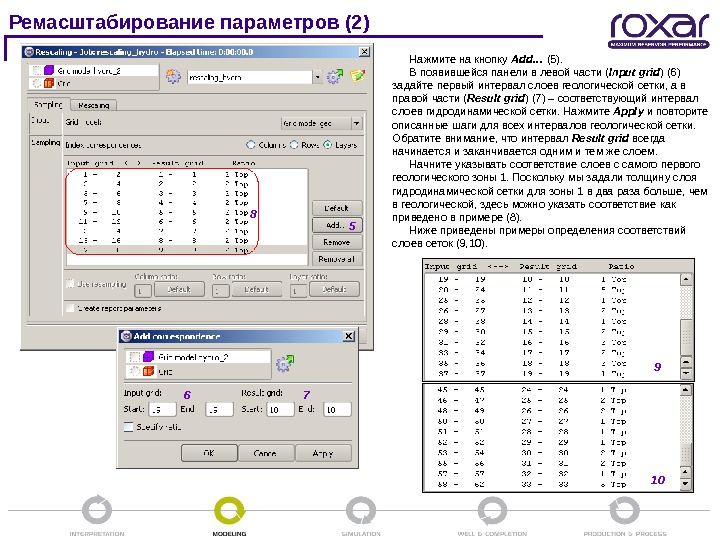Tick Grid model hydro_2 checkbox in Add correspondence
The image size is (720, 540).
pyautogui.click(x=135, y=357)
